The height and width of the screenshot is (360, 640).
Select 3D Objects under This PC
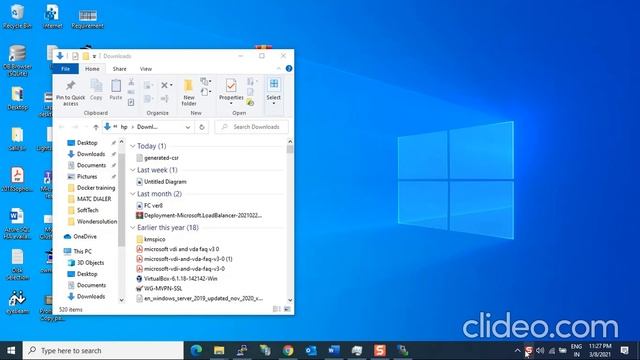(x=90, y=262)
